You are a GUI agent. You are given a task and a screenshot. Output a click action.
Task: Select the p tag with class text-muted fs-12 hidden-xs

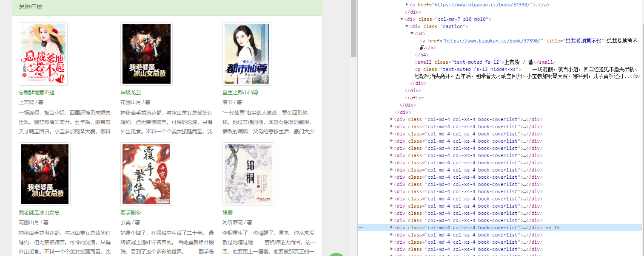click(x=527, y=73)
